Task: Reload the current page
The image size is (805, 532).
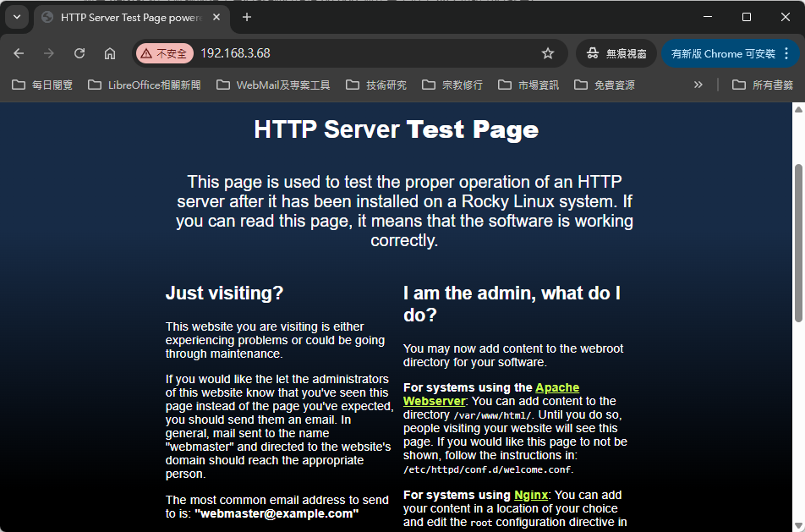Action: point(79,53)
